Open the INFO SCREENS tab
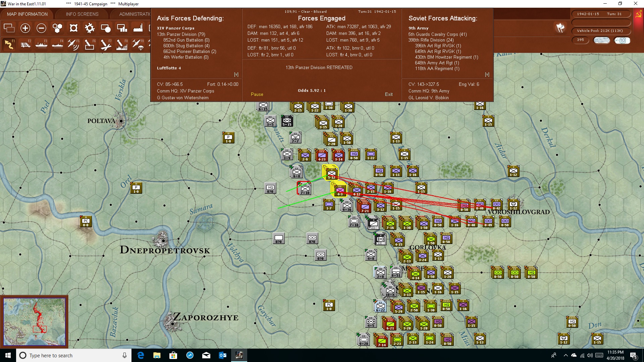 (82, 14)
